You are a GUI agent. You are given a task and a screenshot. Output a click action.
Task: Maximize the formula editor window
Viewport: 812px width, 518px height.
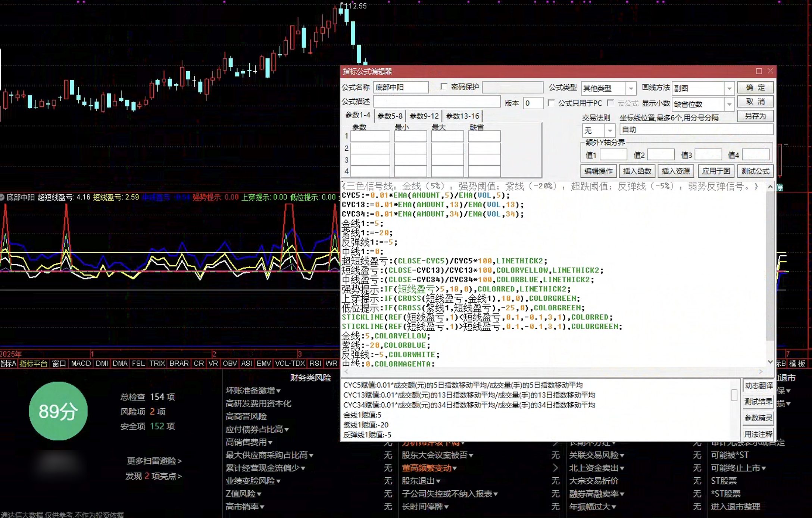pos(759,71)
